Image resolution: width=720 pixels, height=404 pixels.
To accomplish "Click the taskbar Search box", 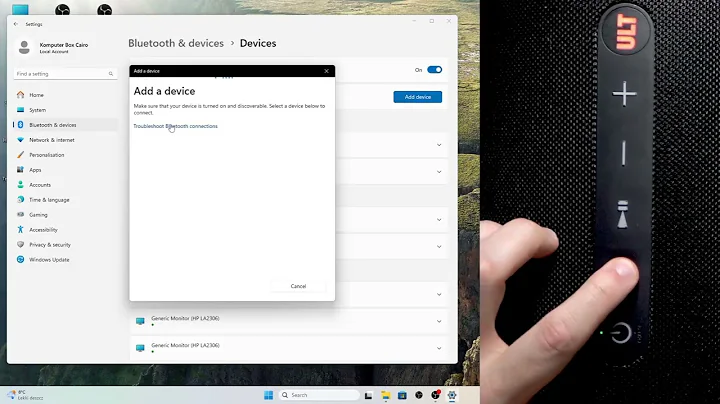I will [x=319, y=395].
